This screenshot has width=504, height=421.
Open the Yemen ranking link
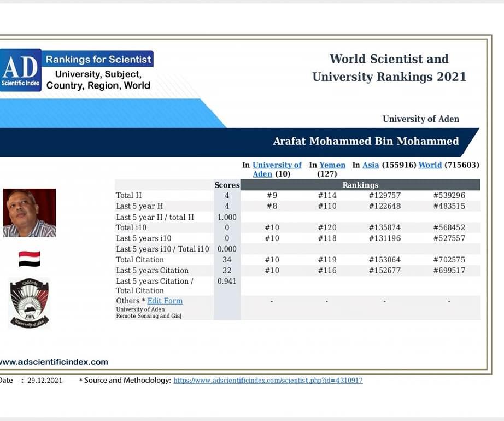click(332, 165)
